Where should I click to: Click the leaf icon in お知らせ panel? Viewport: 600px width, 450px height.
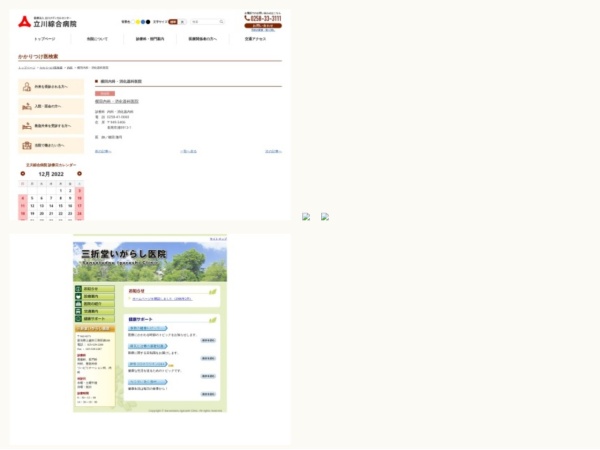213,292
